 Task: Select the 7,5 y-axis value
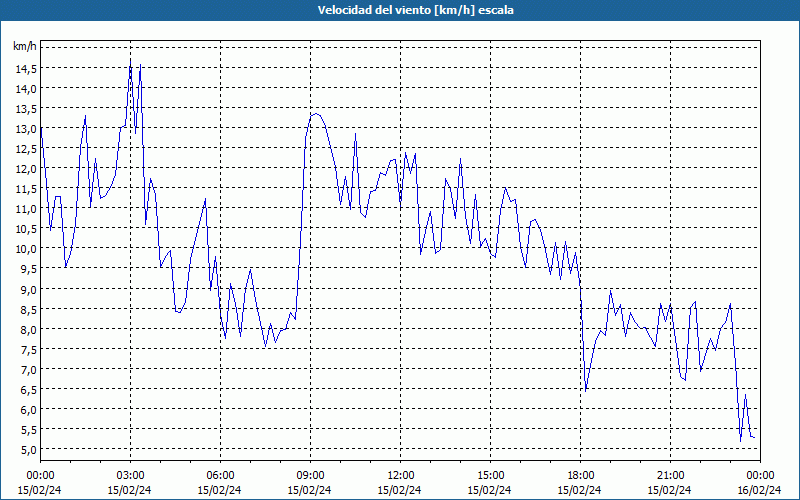[28, 349]
